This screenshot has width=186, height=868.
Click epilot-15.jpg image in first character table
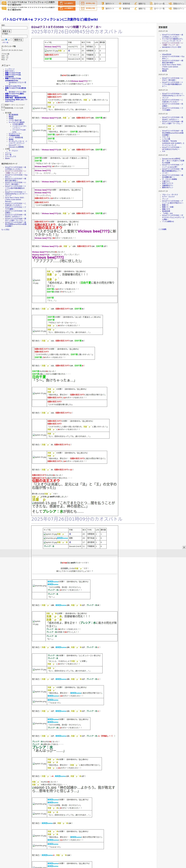point(51,51)
